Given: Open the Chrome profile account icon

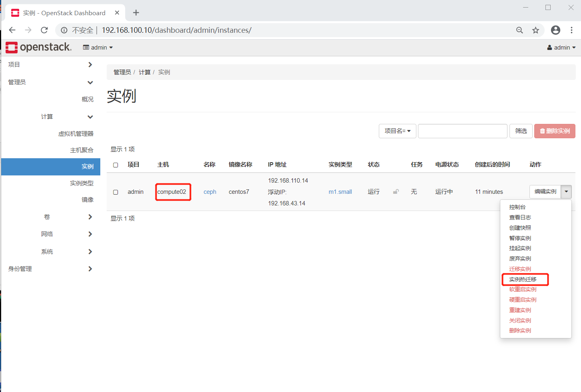Looking at the screenshot, I should (555, 30).
